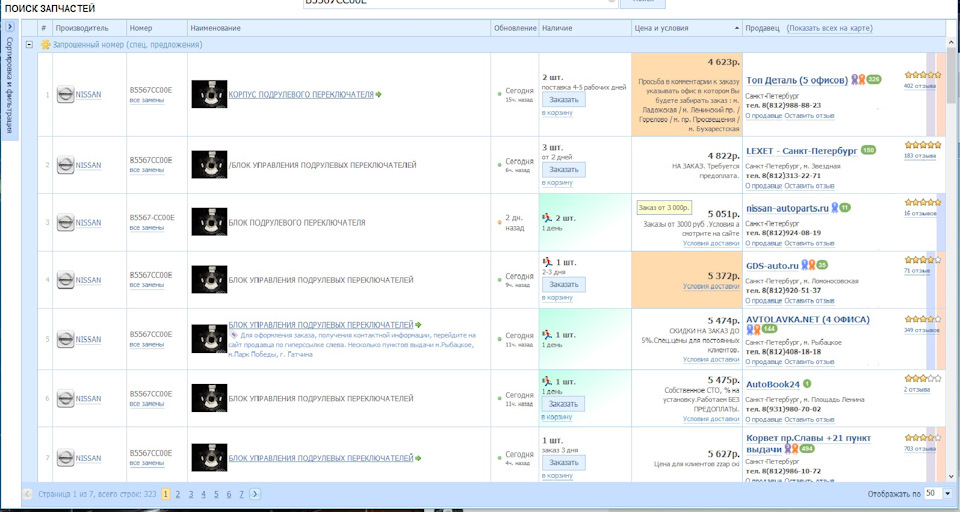The width and height of the screenshot is (960, 512).
Task: Click green arrow icon in Корвет row title
Action: (x=418, y=458)
